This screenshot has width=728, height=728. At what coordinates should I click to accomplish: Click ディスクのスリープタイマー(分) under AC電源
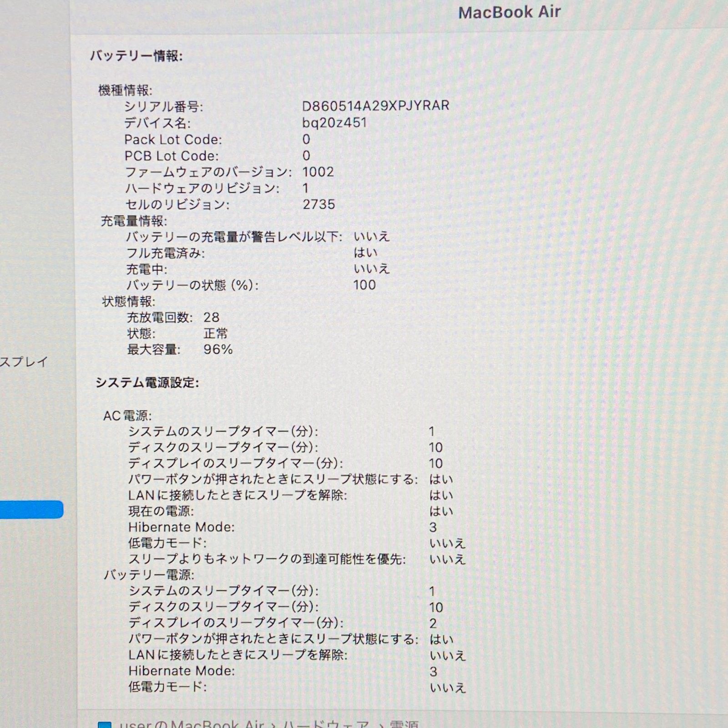[223, 448]
